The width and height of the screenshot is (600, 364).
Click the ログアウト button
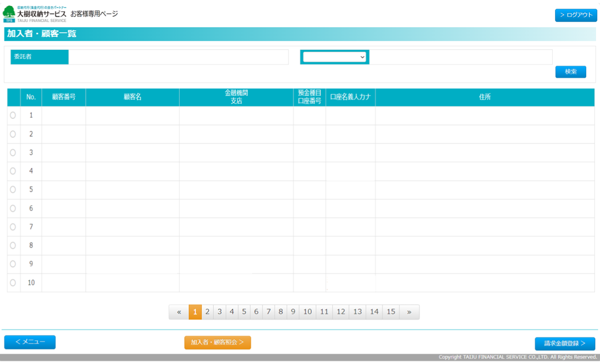coord(576,15)
